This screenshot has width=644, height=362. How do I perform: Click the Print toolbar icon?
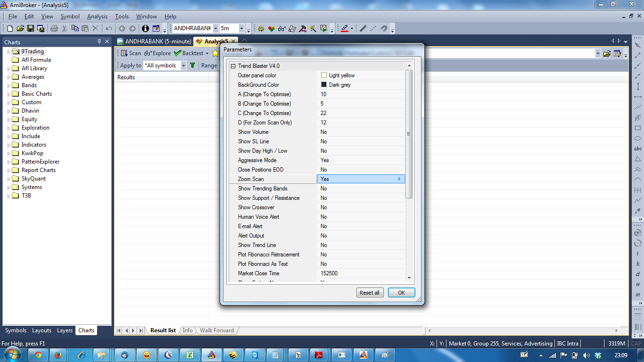point(54,28)
